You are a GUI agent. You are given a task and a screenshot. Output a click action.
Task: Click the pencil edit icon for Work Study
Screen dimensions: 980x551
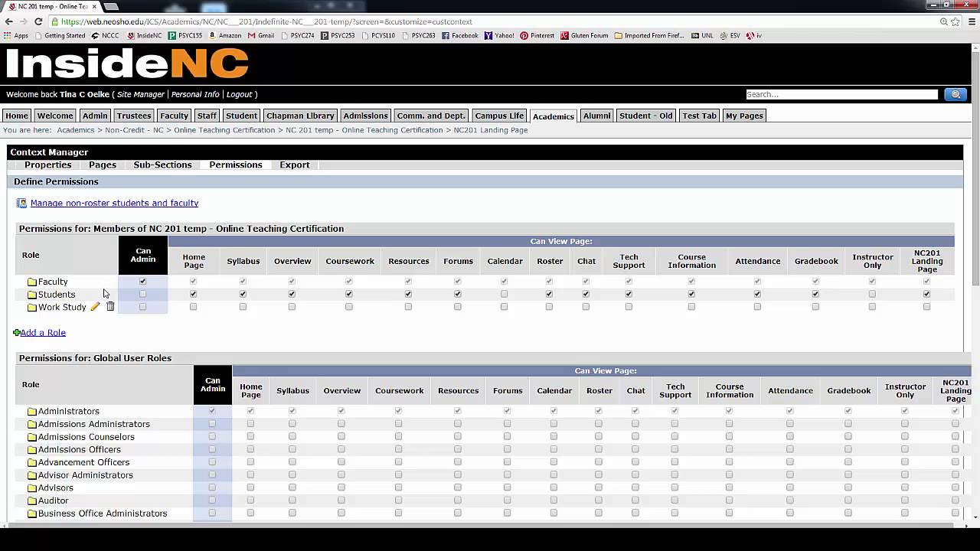[x=95, y=307]
